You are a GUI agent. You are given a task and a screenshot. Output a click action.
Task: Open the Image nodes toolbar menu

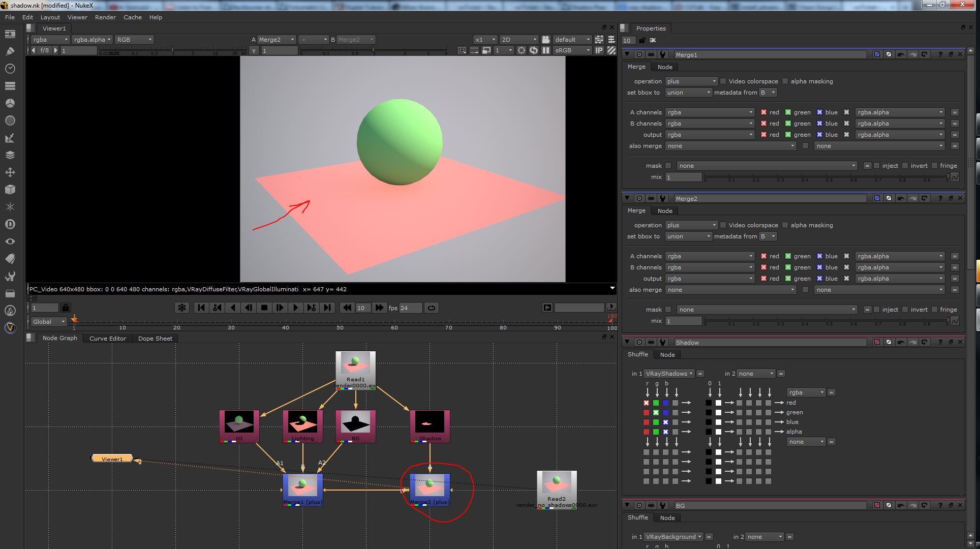10,34
